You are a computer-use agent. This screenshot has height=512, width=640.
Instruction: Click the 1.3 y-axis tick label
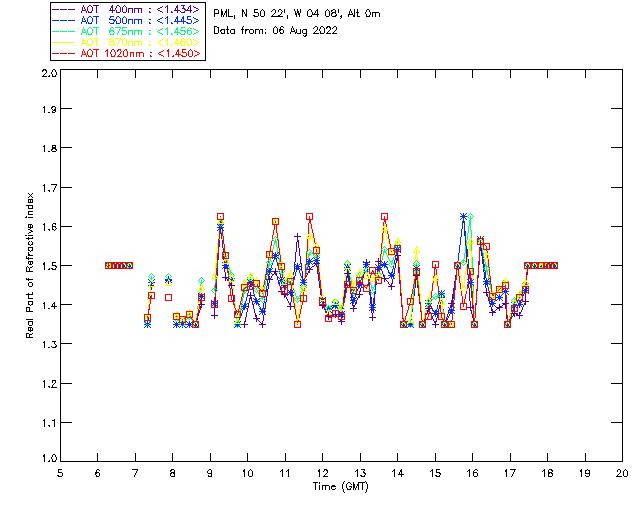pyautogui.click(x=49, y=344)
